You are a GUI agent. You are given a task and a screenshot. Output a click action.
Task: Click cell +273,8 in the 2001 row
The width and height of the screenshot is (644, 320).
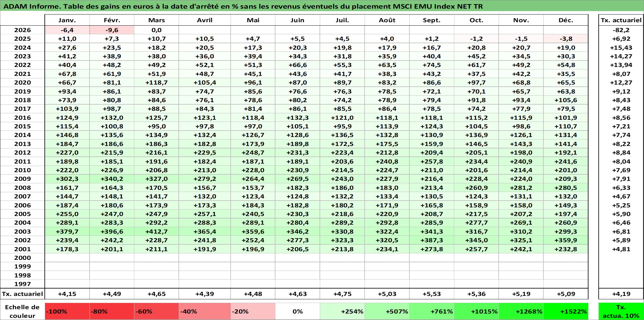click(x=432, y=249)
